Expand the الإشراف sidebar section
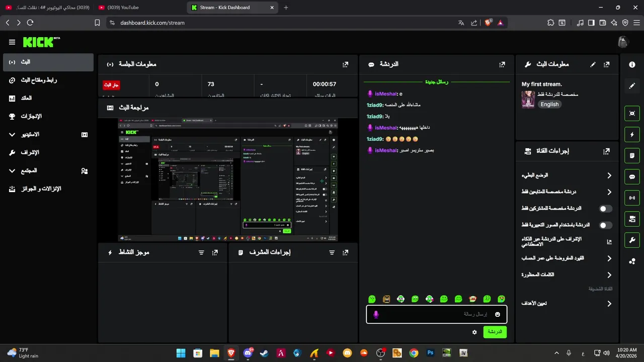Viewport: 644px width, 362px height. (x=48, y=153)
